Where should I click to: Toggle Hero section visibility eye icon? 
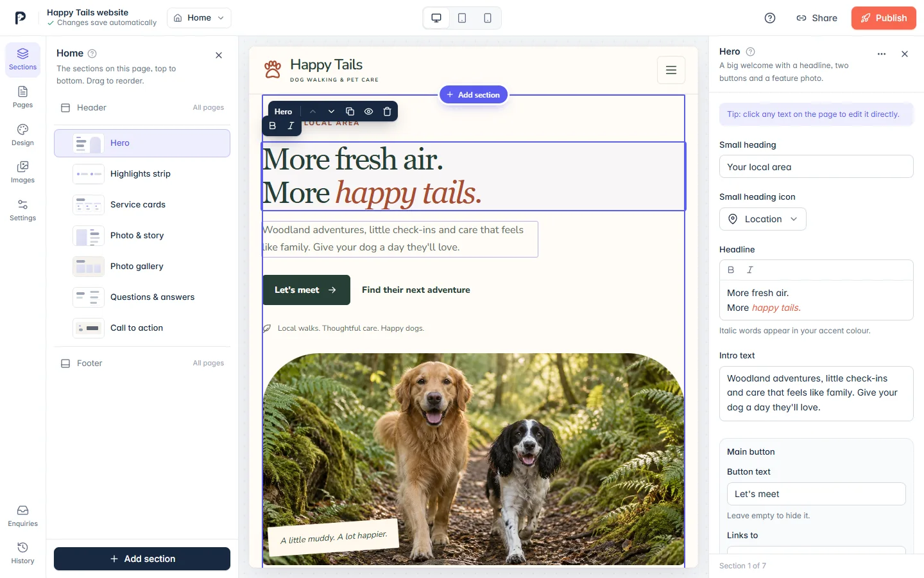tap(368, 112)
